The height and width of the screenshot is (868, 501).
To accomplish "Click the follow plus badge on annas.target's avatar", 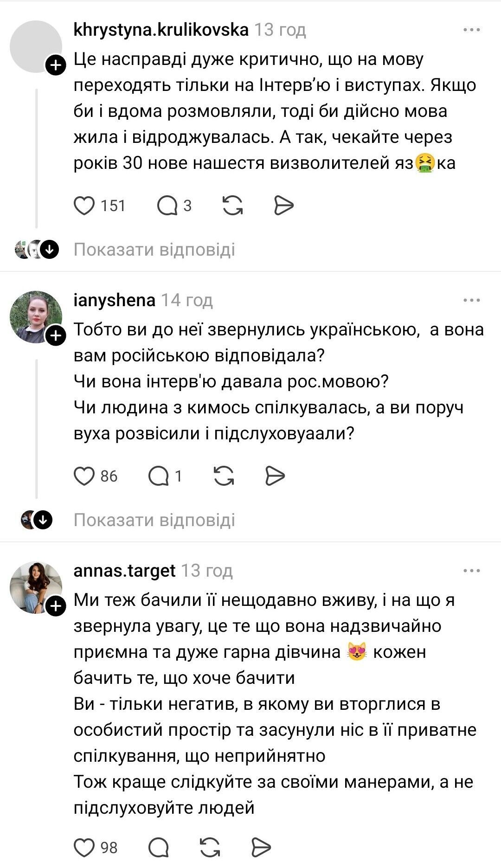I will click(56, 606).
